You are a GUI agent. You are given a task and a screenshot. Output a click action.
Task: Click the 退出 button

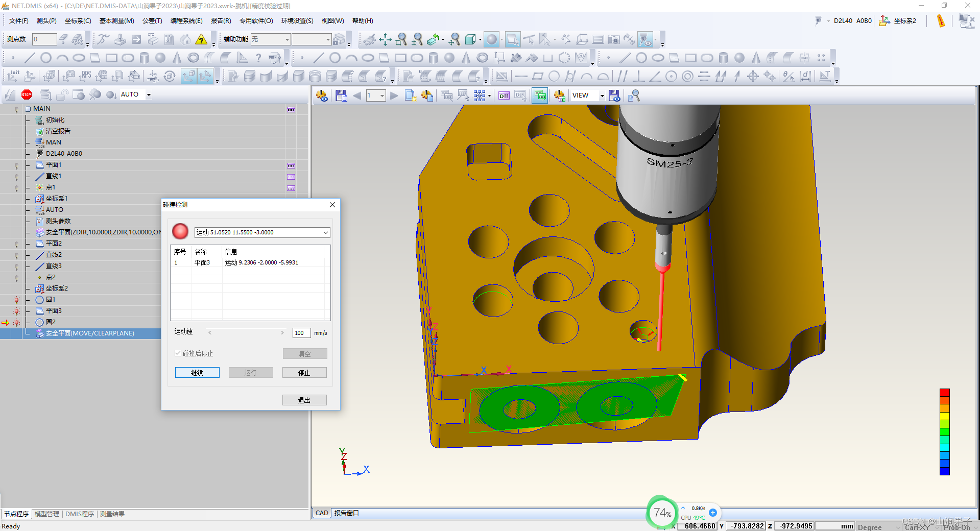point(304,400)
